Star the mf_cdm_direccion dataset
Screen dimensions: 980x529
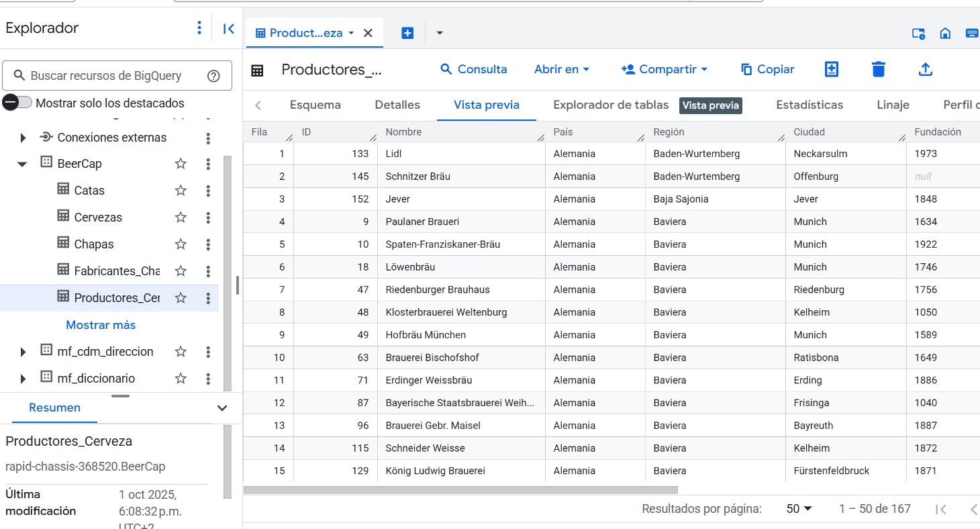click(x=181, y=352)
